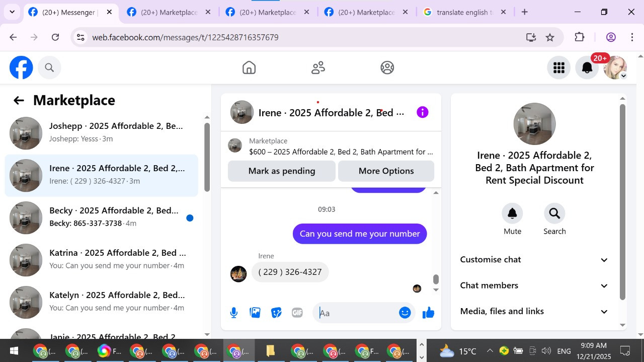Open the account profile picture menu
This screenshot has width=644, height=362.
[x=615, y=68]
